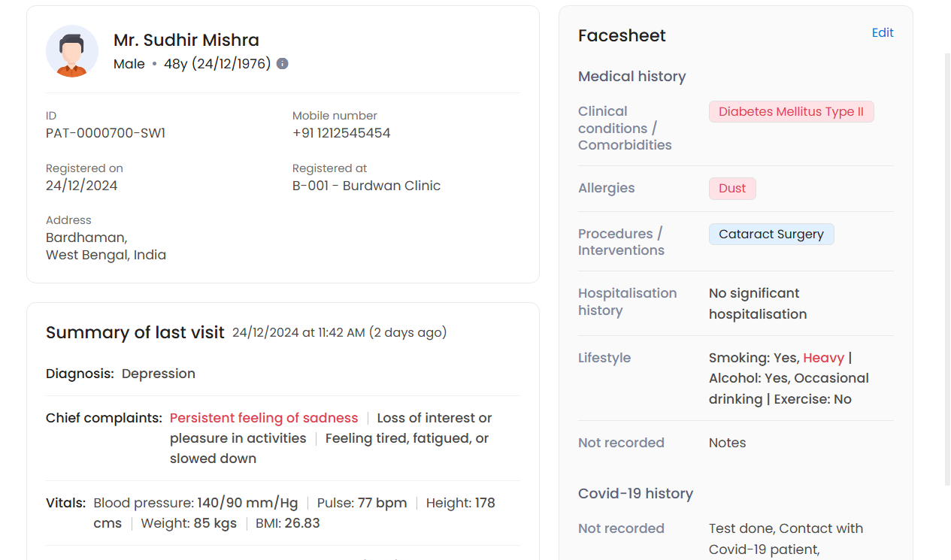Click the Heavy smoking lifestyle indicator
The height and width of the screenshot is (560, 951).
pos(824,358)
